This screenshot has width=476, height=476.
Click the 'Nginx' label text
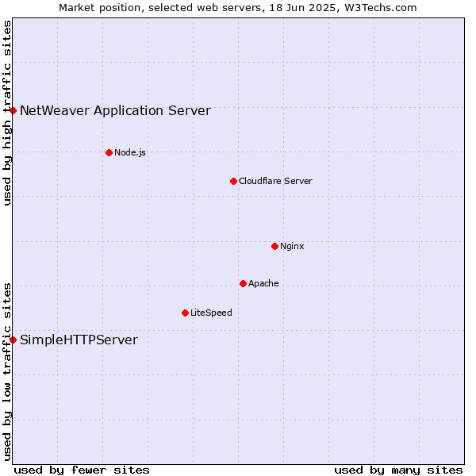292,246
